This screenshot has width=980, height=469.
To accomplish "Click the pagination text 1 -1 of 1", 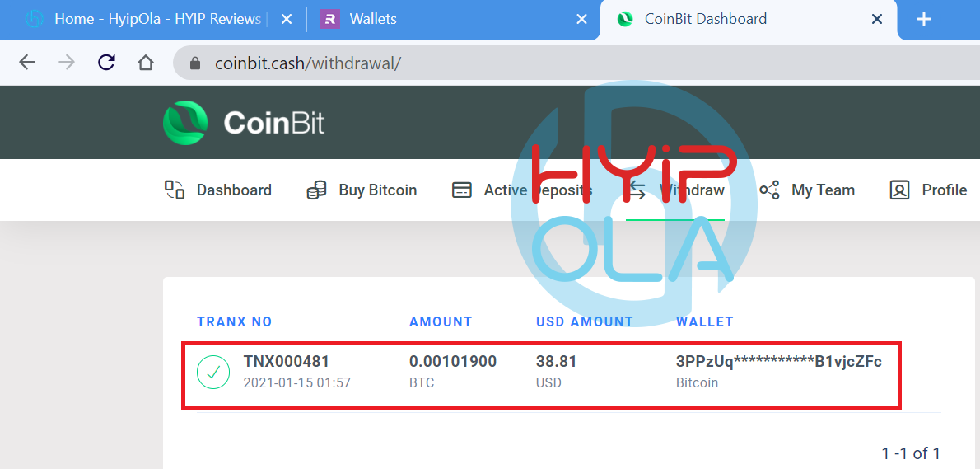I will pos(911,453).
